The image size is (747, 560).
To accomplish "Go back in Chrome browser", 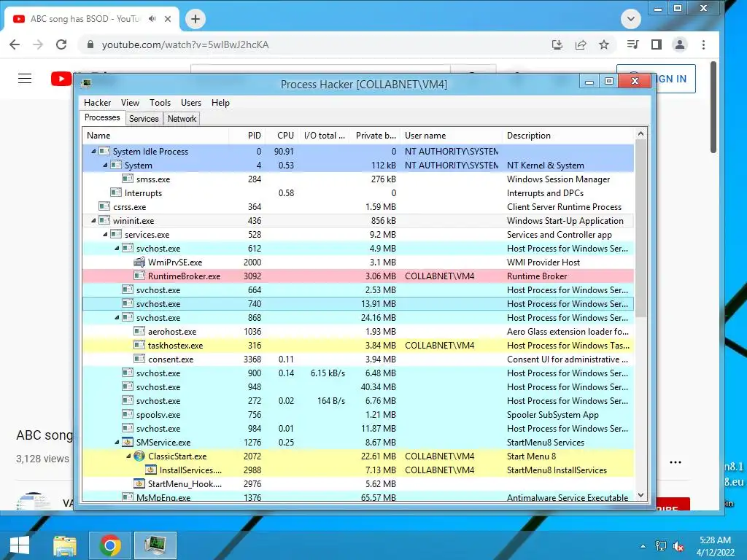I will [15, 44].
